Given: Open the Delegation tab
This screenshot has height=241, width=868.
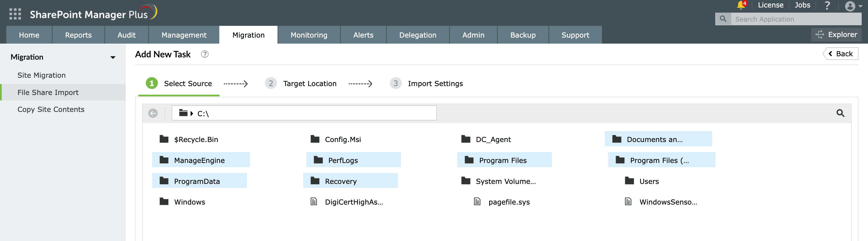Looking at the screenshot, I should click(x=417, y=35).
